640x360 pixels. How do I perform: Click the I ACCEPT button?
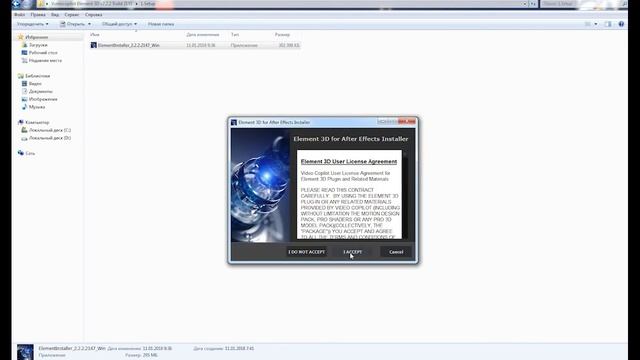point(353,252)
